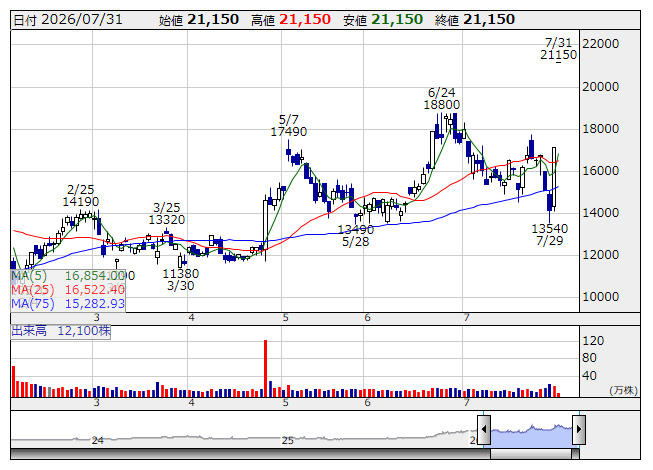Click the 3/25 13320 price label
The width and height of the screenshot is (653, 470).
pyautogui.click(x=167, y=214)
